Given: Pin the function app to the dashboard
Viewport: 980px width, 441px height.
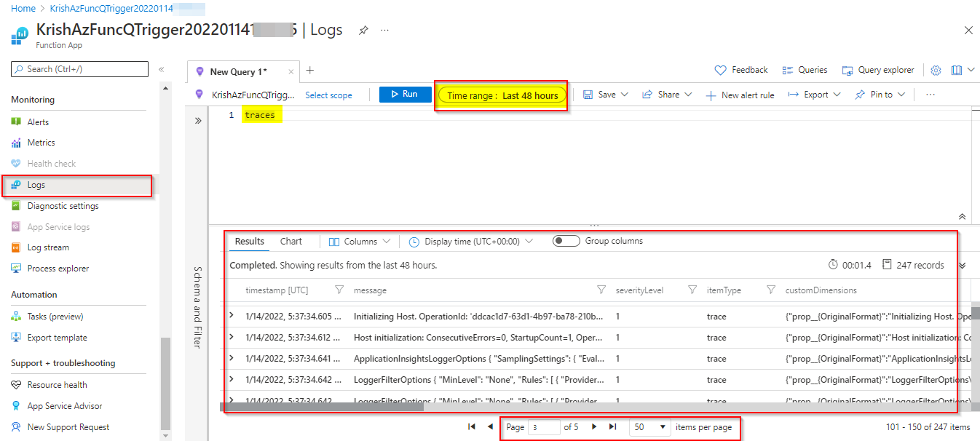Looking at the screenshot, I should pyautogui.click(x=363, y=31).
